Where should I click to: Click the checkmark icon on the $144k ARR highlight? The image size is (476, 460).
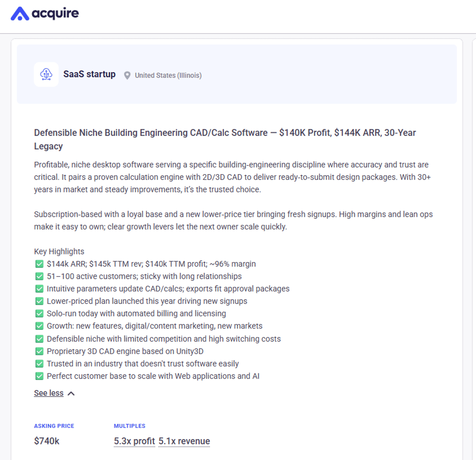[39, 264]
